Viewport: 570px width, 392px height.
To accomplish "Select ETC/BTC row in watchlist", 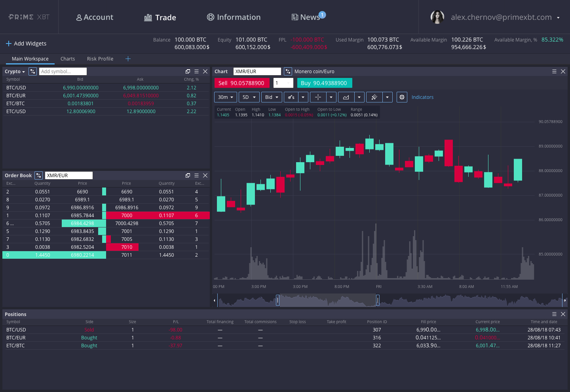I will [106, 104].
